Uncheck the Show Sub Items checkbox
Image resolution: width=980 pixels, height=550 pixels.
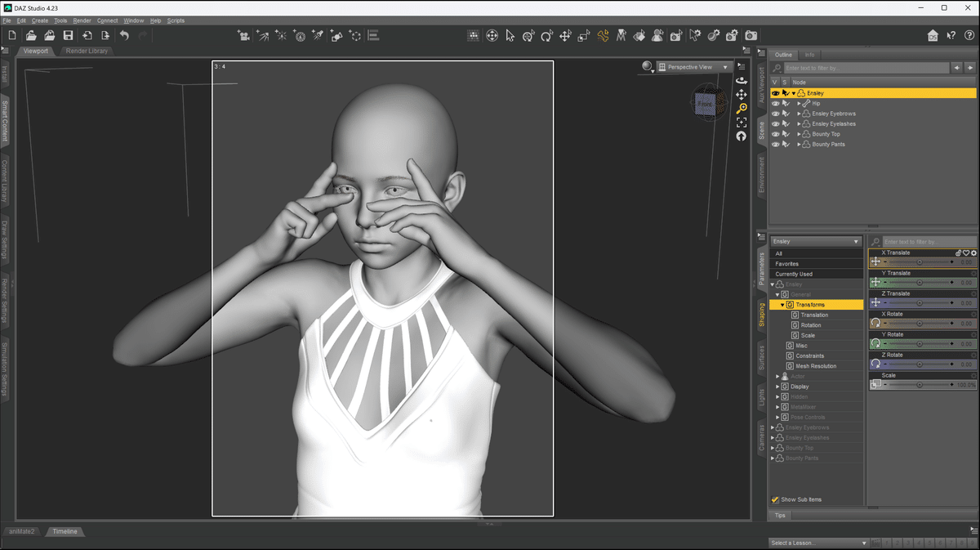[x=775, y=499]
